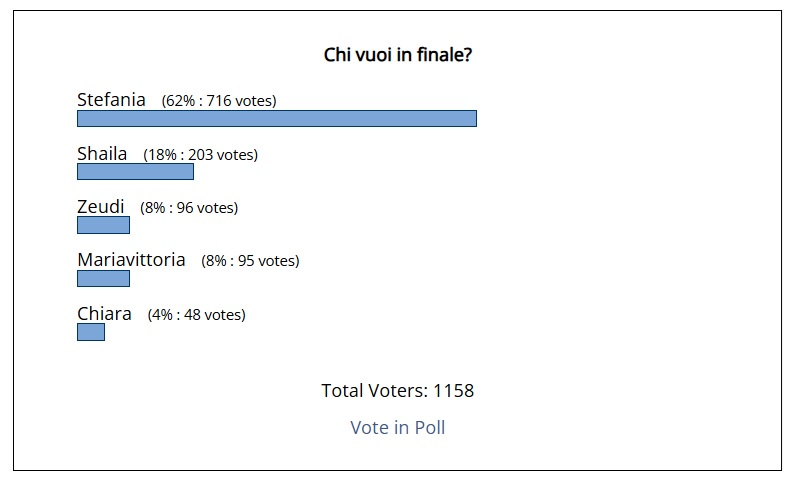794x484 pixels.
Task: Click the 4% : 48 votes text
Action: [196, 315]
